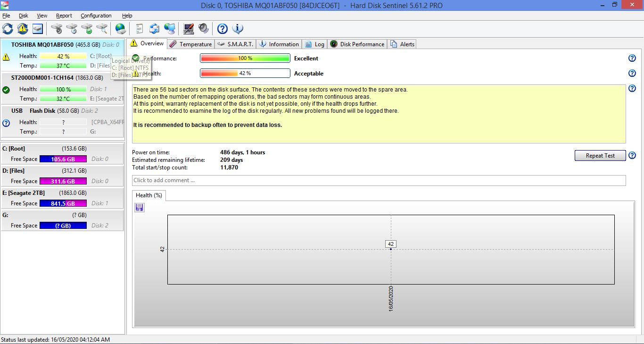Image resolution: width=644 pixels, height=344 pixels.
Task: Switch to the S.M.A.R.T. tab
Action: tap(236, 44)
